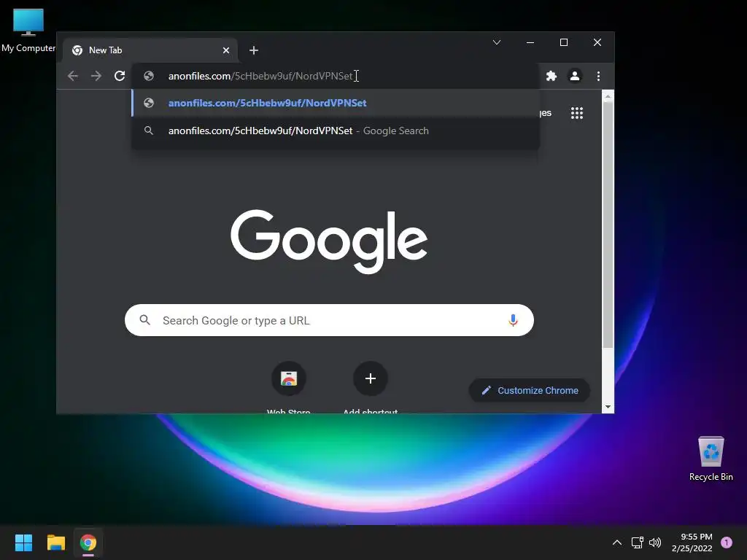
Task: Close the New Tab tab
Action: (x=226, y=50)
